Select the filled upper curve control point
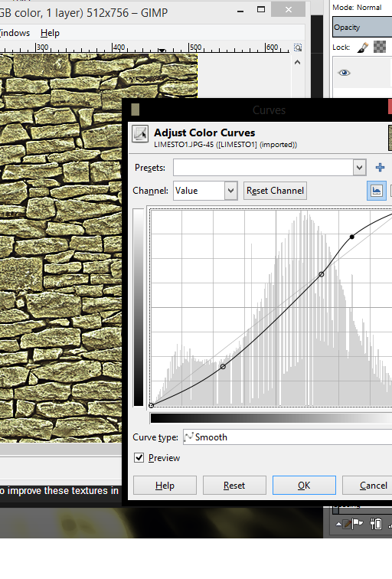This screenshot has width=392, height=579. tap(351, 237)
